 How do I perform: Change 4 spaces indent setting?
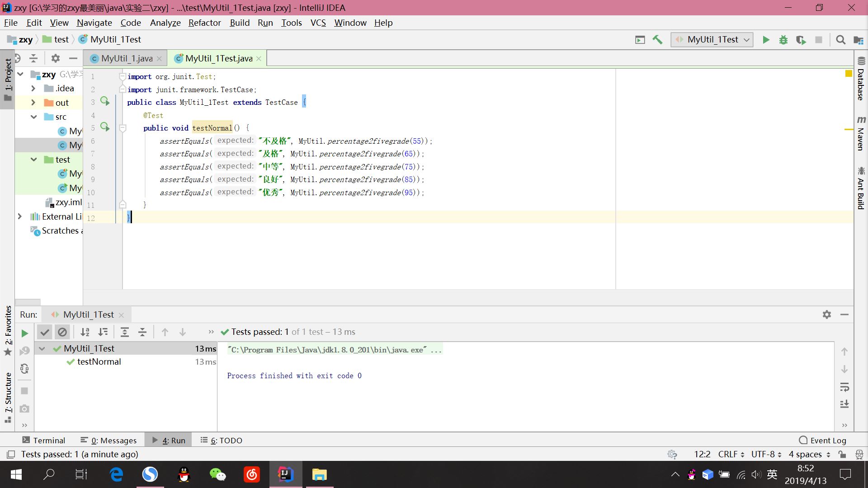coord(810,454)
